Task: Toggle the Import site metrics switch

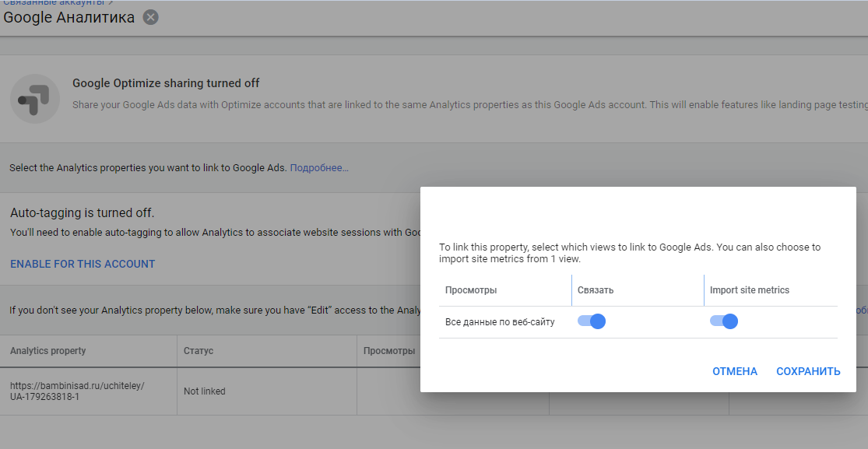Action: pyautogui.click(x=723, y=321)
